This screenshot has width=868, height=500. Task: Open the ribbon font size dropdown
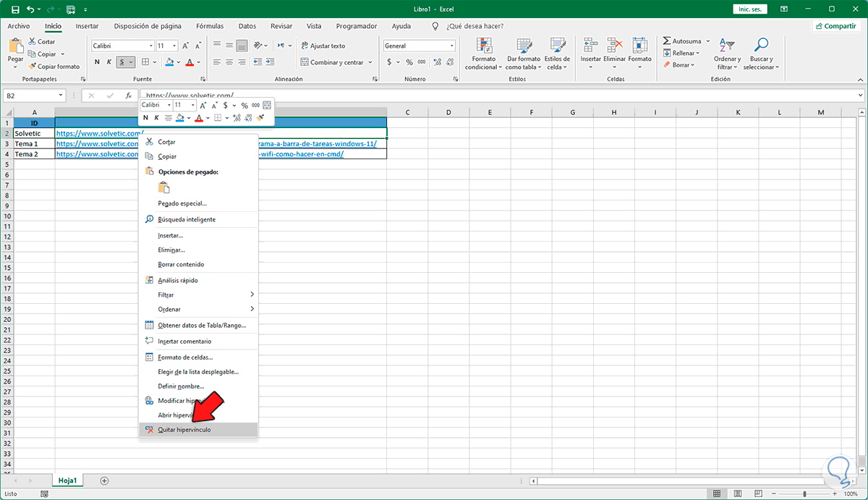(x=175, y=46)
